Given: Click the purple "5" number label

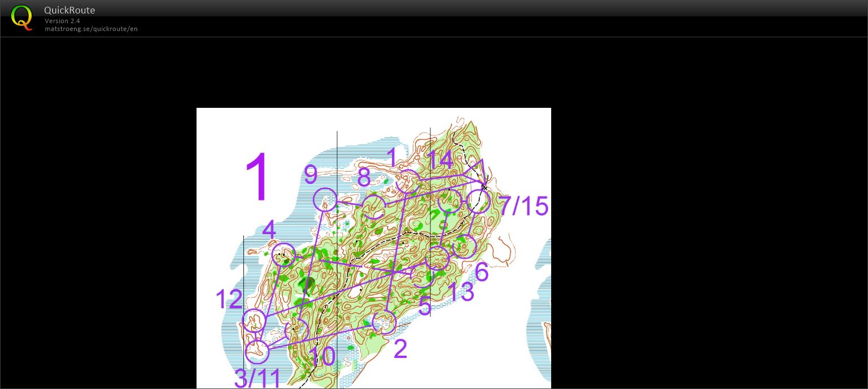Looking at the screenshot, I should (425, 307).
